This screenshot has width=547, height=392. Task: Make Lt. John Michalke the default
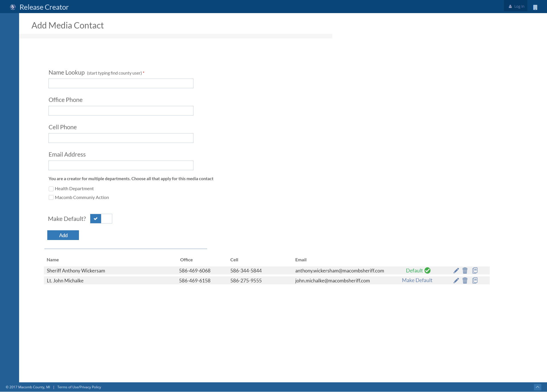417,280
